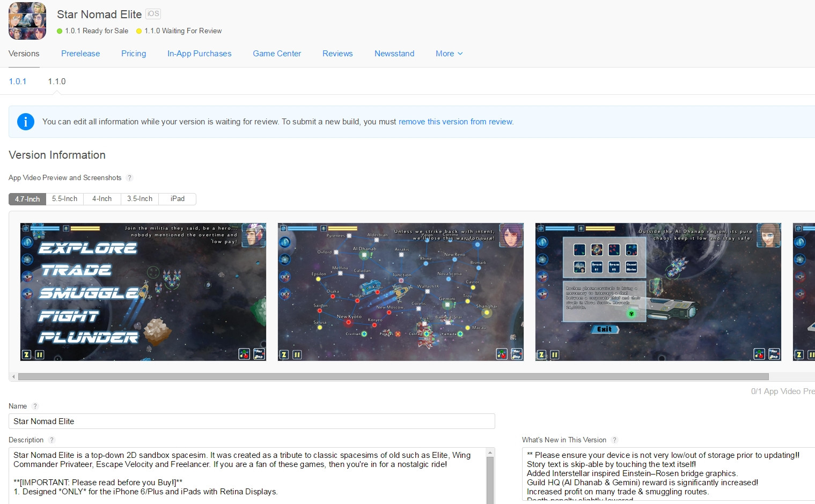Click the star map screenshot thumbnail
The image size is (815, 504).
(x=401, y=292)
